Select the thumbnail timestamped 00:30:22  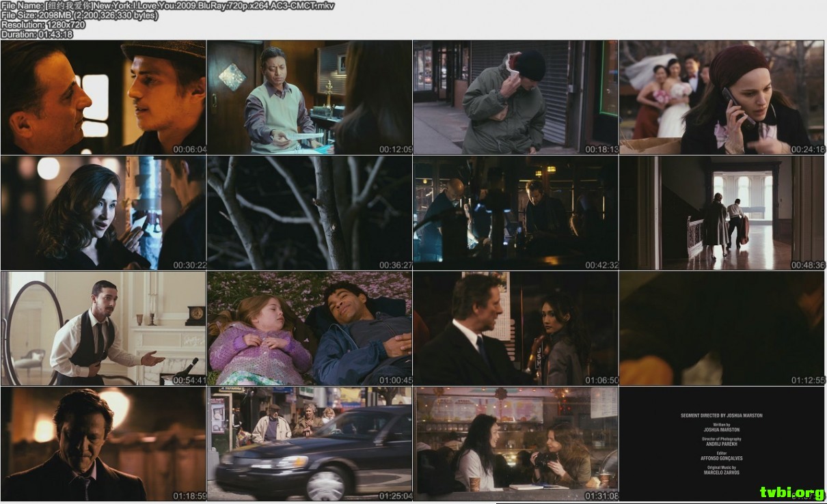(103, 213)
